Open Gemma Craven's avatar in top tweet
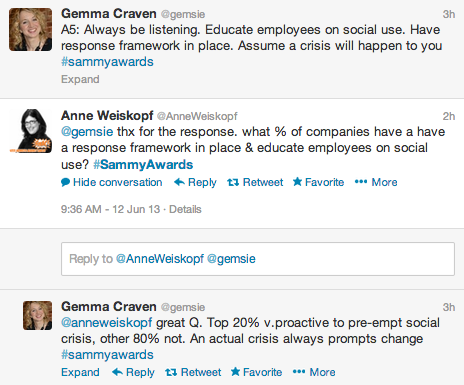The height and width of the screenshot is (385, 464). (30, 30)
